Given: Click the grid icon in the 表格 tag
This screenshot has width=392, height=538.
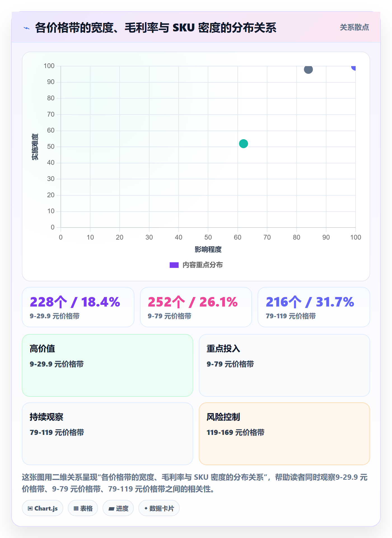Looking at the screenshot, I should coord(76,509).
